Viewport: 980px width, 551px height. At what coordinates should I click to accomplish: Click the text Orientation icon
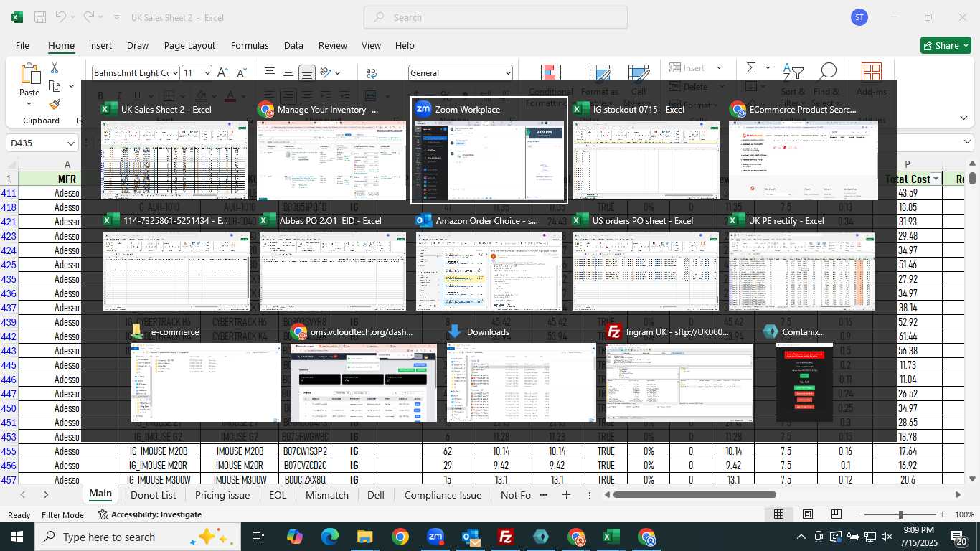326,72
